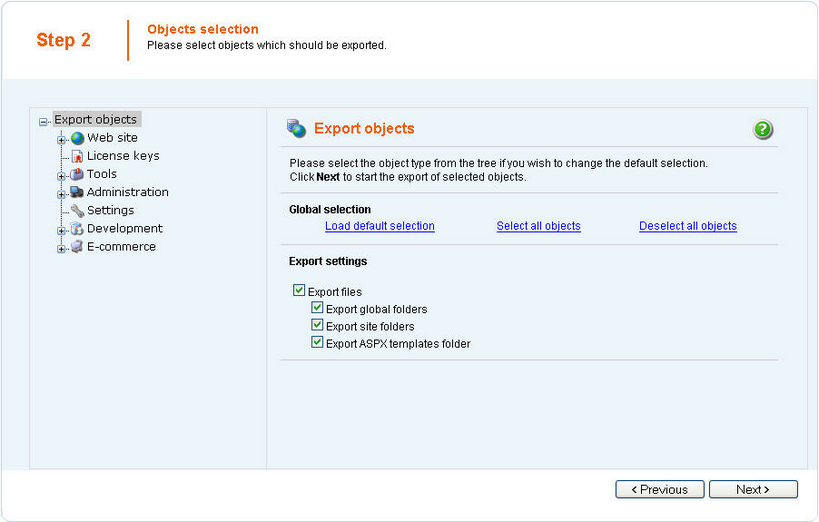Expand the Development tree node
The image size is (819, 522).
(x=61, y=230)
